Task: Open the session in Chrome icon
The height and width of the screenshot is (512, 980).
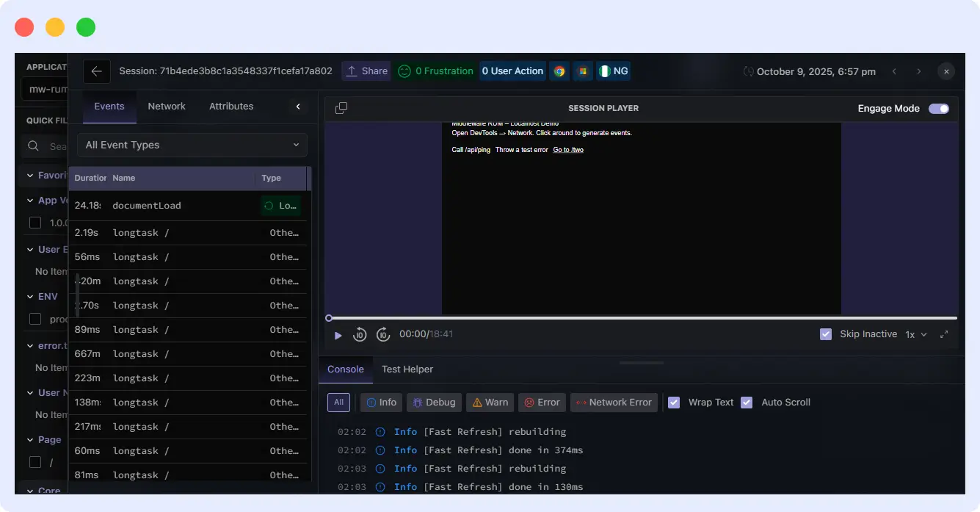Action: [559, 71]
